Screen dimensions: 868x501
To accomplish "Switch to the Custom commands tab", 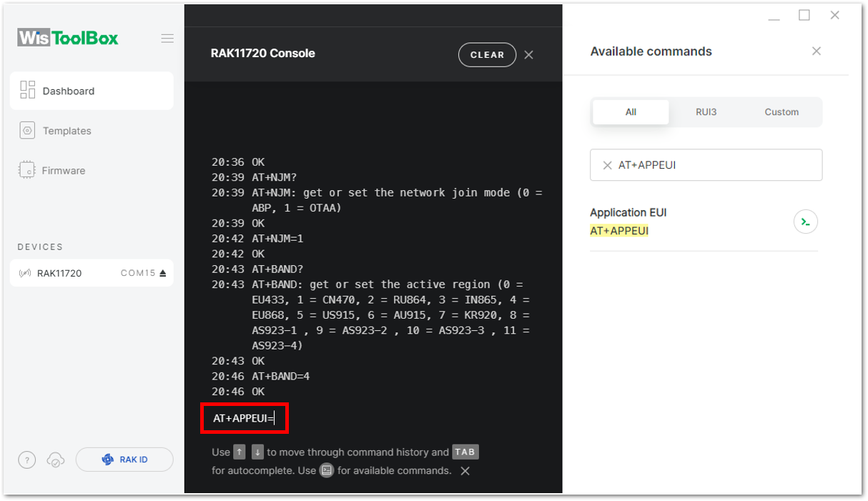I will 781,112.
